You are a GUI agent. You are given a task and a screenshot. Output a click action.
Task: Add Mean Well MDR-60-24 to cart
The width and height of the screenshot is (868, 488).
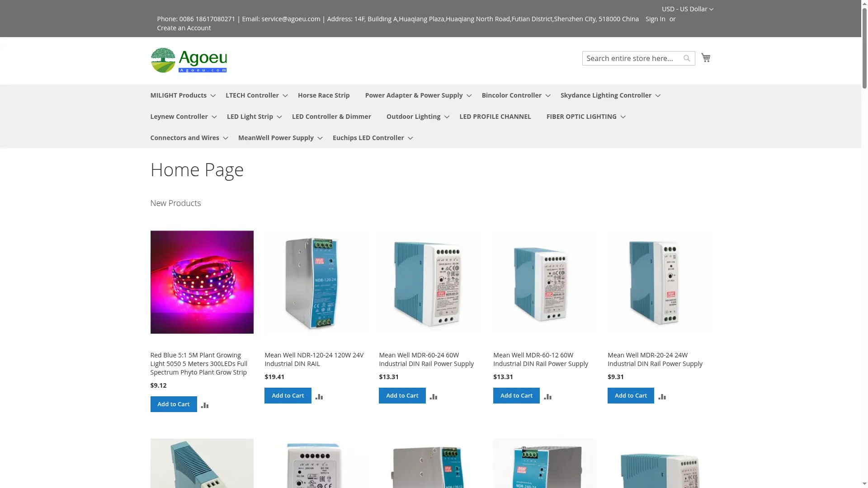[402, 396]
